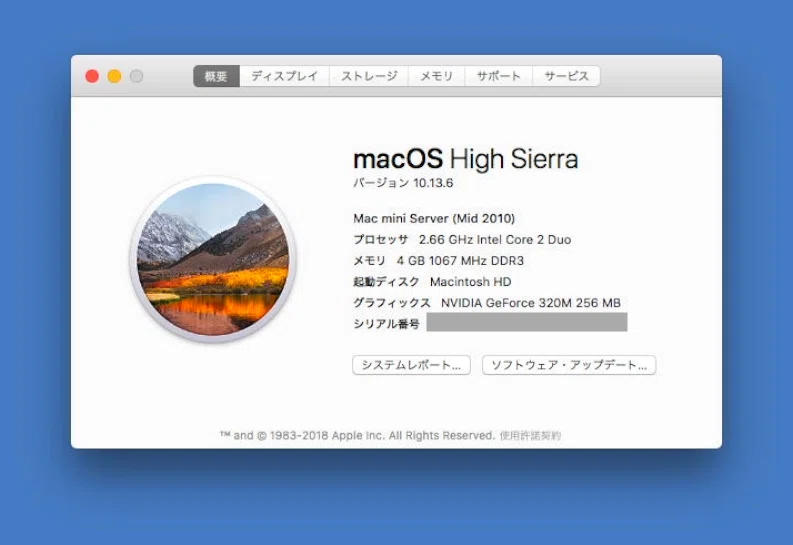The image size is (793, 545).
Task: Switch to the 概要 tab
Action: [x=216, y=76]
